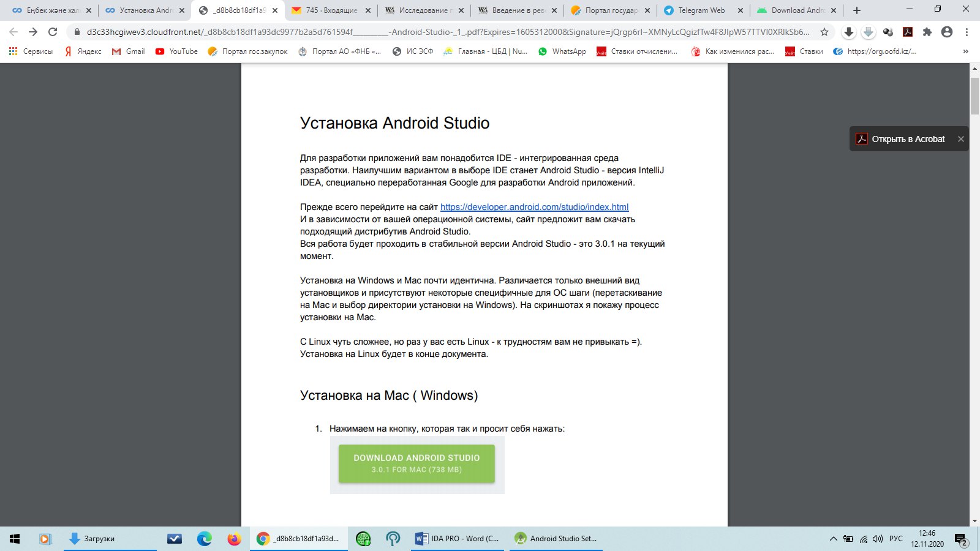Bookmark this page with the star icon
The height and width of the screenshot is (551, 980).
click(x=824, y=32)
